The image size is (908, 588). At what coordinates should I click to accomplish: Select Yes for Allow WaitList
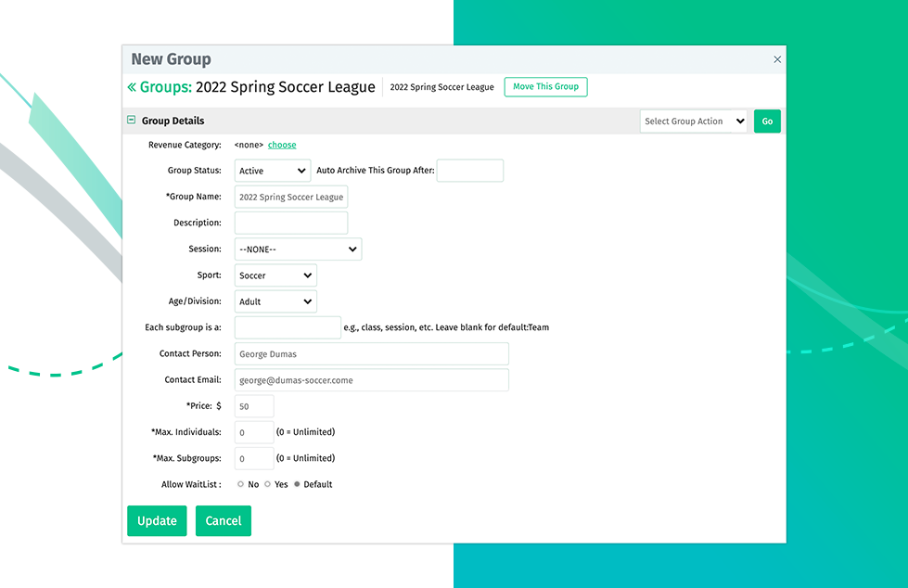268,484
